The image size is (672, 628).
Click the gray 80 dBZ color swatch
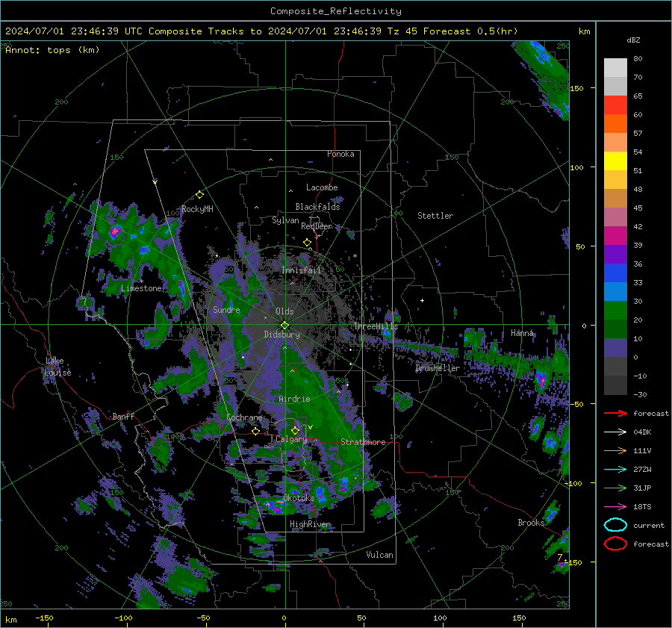[615, 67]
